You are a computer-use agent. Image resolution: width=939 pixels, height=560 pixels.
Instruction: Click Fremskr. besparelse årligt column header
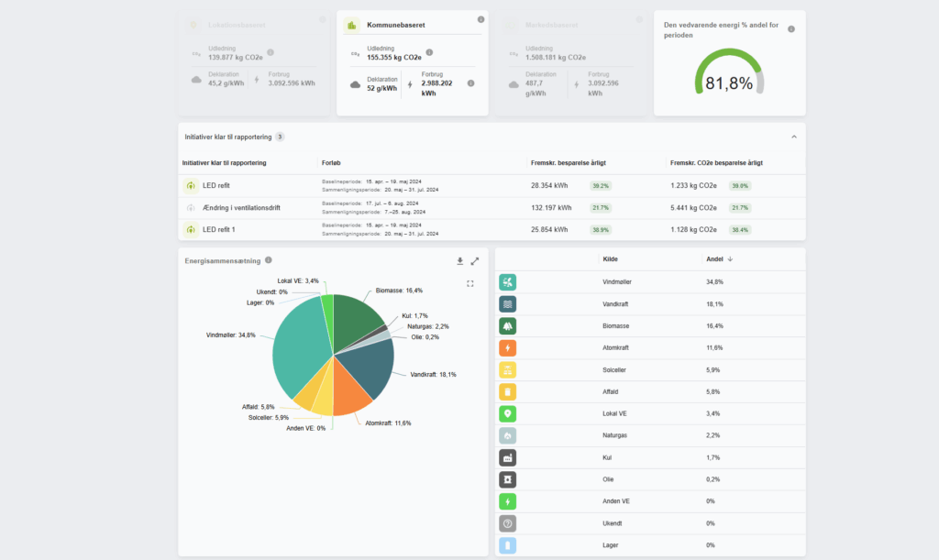click(x=569, y=163)
